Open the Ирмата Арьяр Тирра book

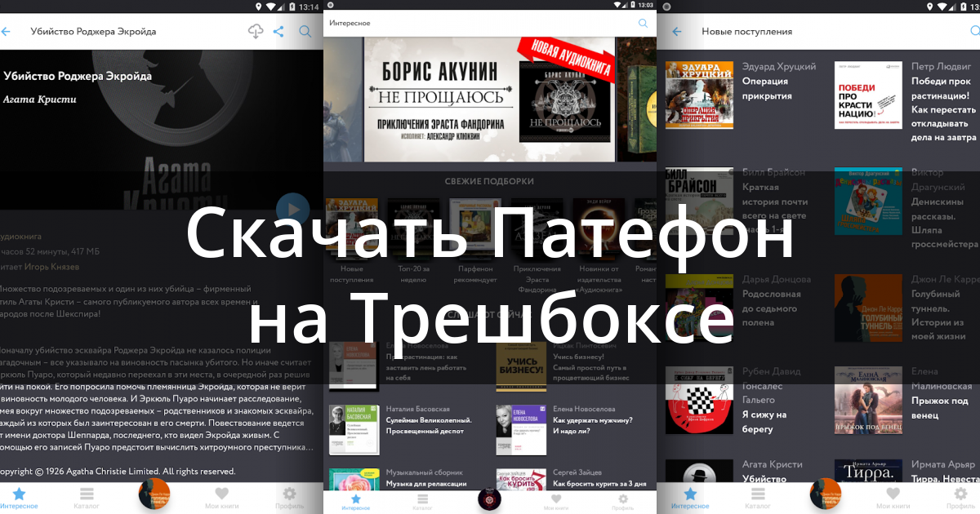click(x=906, y=472)
